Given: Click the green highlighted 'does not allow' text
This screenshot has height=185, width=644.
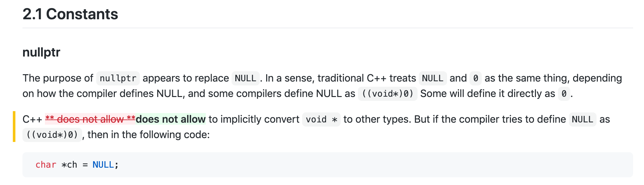Looking at the screenshot, I should 171,119.
